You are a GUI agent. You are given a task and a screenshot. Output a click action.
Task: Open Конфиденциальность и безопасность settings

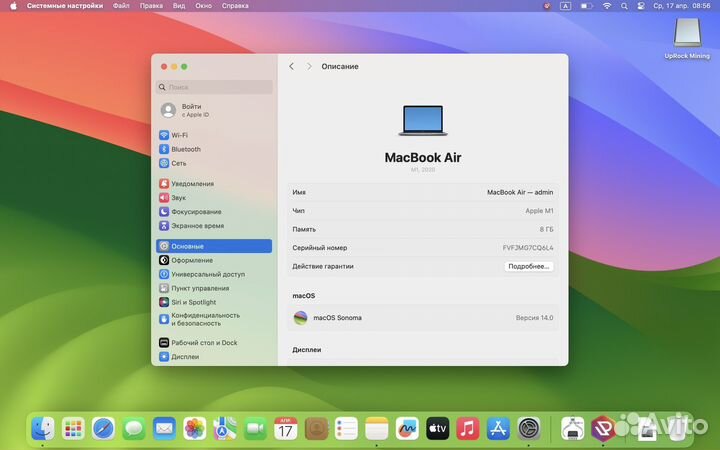pos(214,319)
